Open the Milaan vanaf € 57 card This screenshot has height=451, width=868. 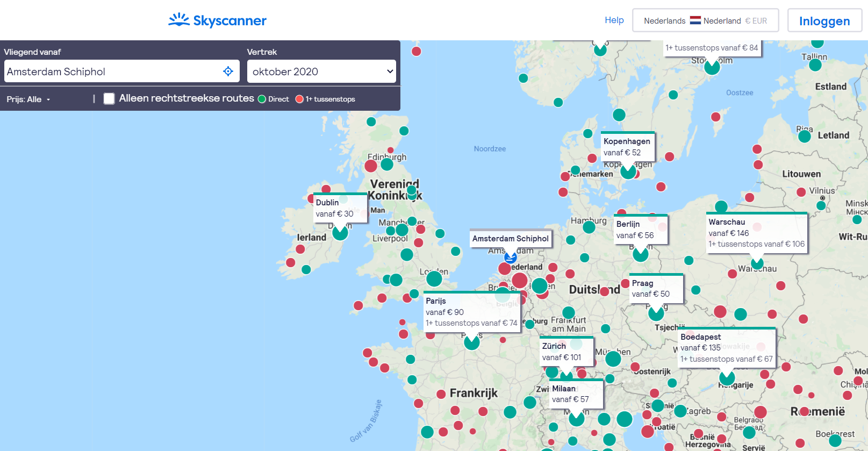(x=576, y=393)
